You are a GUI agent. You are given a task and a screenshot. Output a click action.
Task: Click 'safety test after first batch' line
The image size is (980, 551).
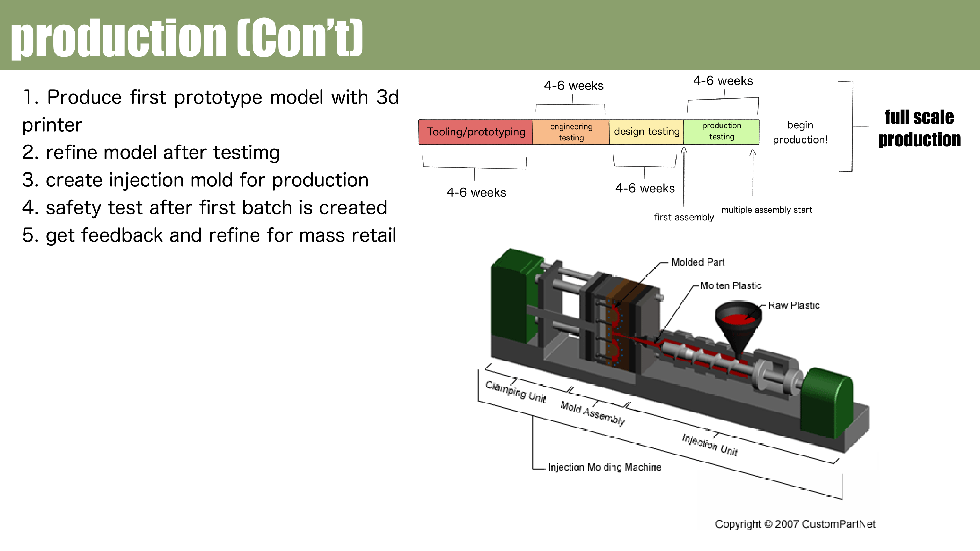point(205,208)
